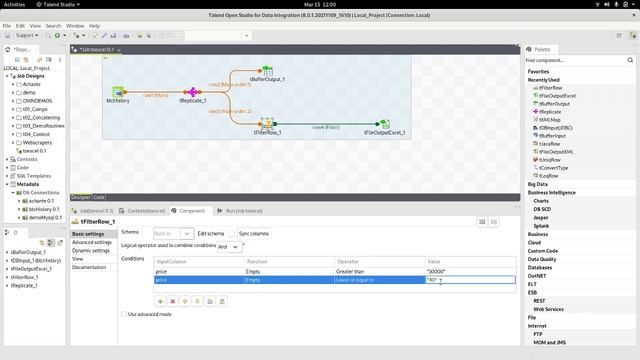Choose tFileOutputExcel in Recently Used palette
The height and width of the screenshot is (360, 640).
[557, 96]
